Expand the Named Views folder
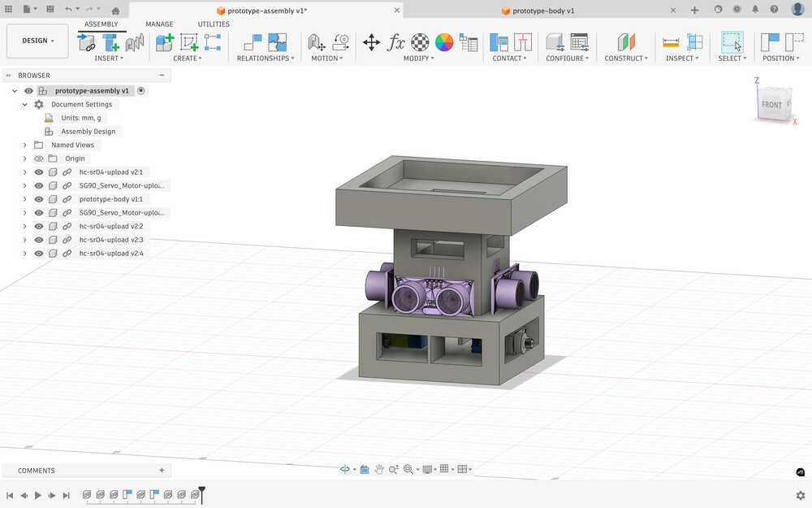This screenshot has width=812, height=508. pos(25,145)
